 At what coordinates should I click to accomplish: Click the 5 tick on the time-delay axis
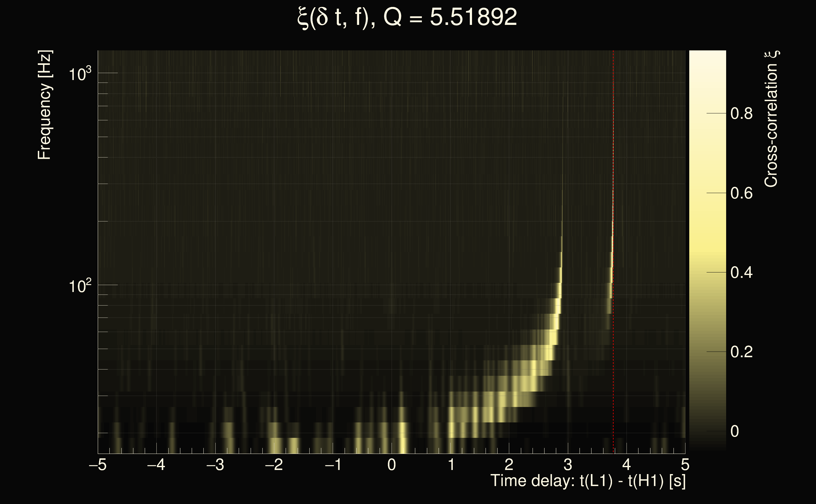pos(685,465)
